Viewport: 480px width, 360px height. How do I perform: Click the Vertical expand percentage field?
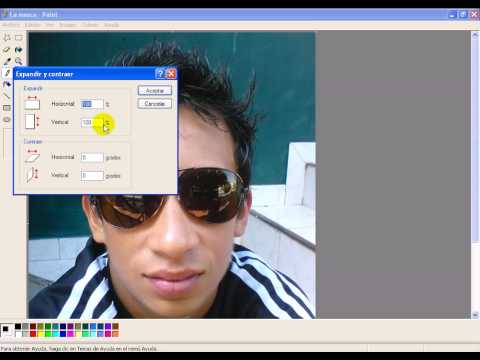click(x=92, y=122)
